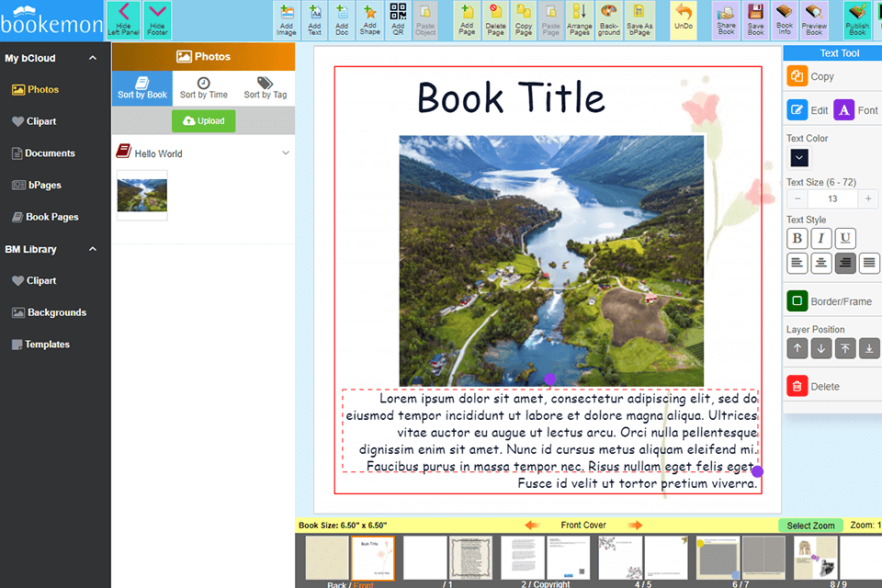Open Book Info

pos(785,19)
